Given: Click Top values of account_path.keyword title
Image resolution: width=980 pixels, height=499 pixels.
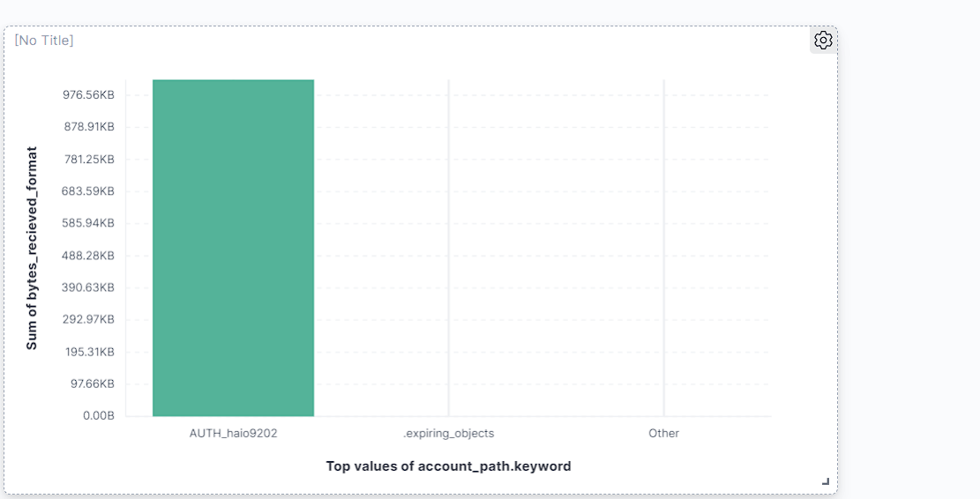Looking at the screenshot, I should pyautogui.click(x=448, y=466).
